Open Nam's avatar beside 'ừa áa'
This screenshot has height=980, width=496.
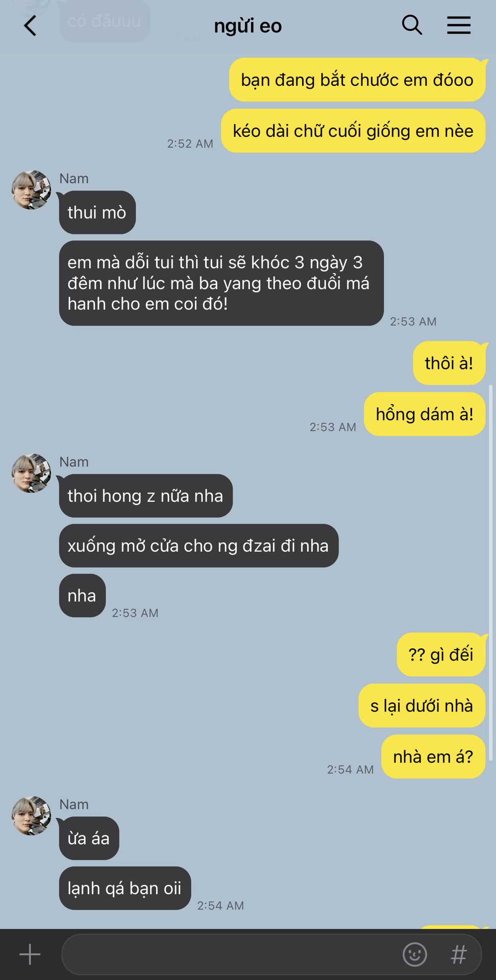click(x=32, y=816)
